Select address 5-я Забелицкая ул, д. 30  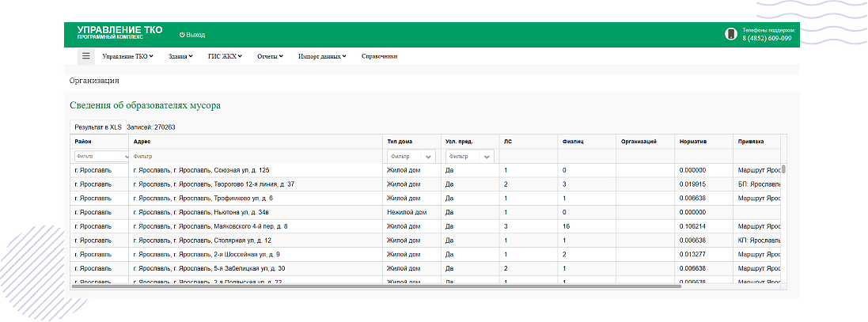(209, 268)
